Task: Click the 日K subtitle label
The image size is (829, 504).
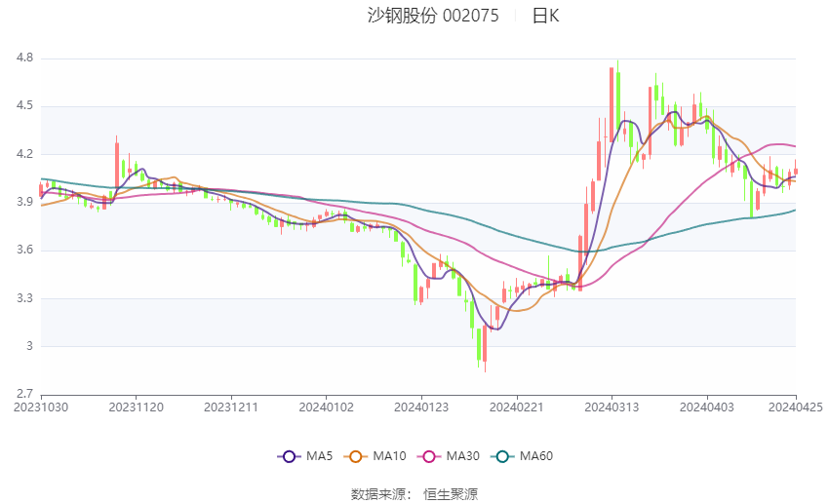Action: coord(545,16)
